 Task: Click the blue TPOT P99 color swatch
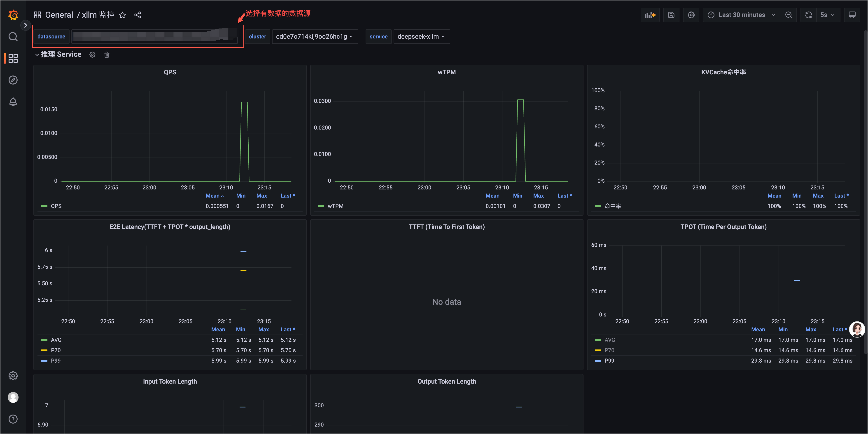(598, 361)
